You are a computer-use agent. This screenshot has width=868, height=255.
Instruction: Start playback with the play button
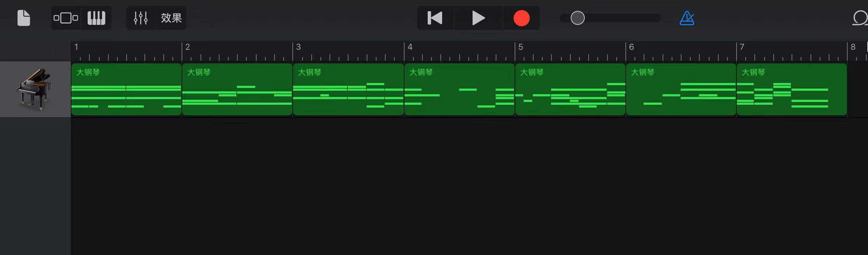(x=479, y=18)
